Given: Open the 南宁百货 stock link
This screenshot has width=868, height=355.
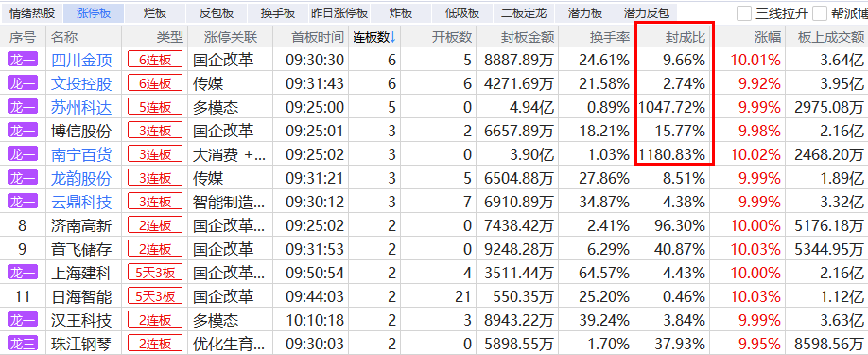Looking at the screenshot, I should click(x=81, y=154).
